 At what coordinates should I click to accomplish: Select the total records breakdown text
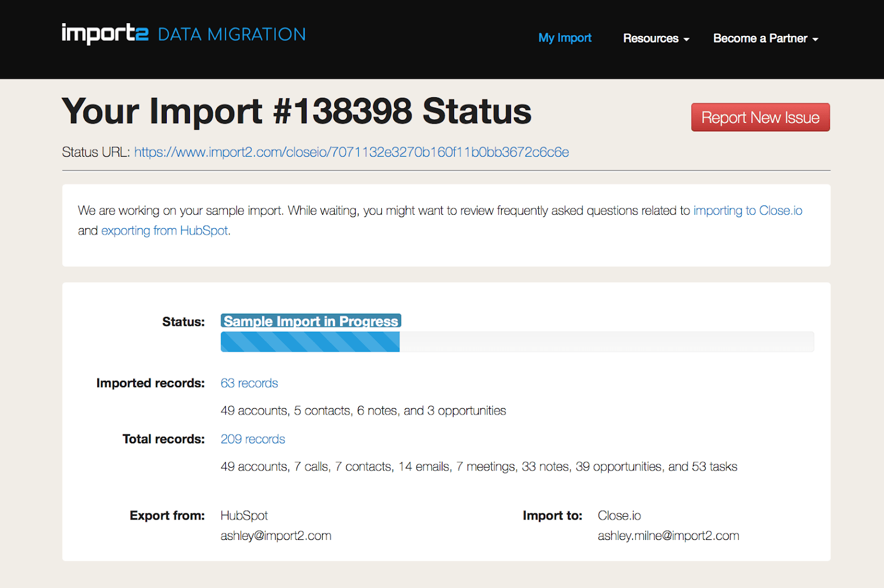click(x=479, y=467)
